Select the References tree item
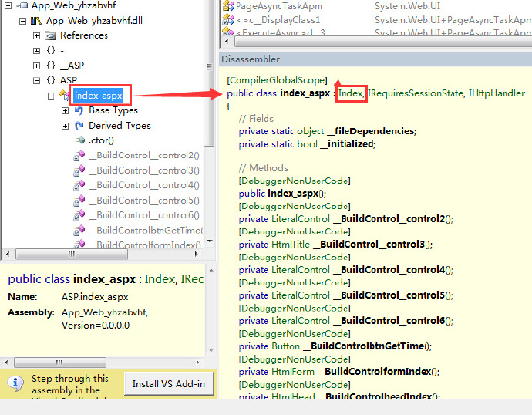The width and height of the screenshot is (532, 415). click(84, 35)
